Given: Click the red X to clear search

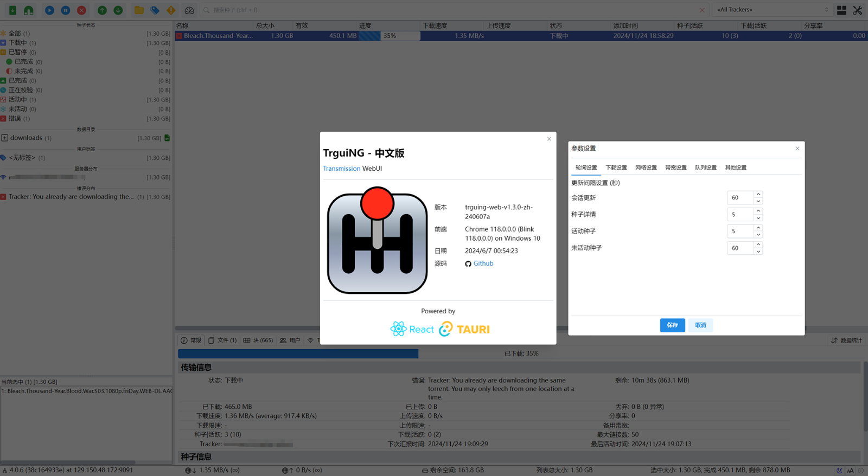Looking at the screenshot, I should [x=702, y=10].
